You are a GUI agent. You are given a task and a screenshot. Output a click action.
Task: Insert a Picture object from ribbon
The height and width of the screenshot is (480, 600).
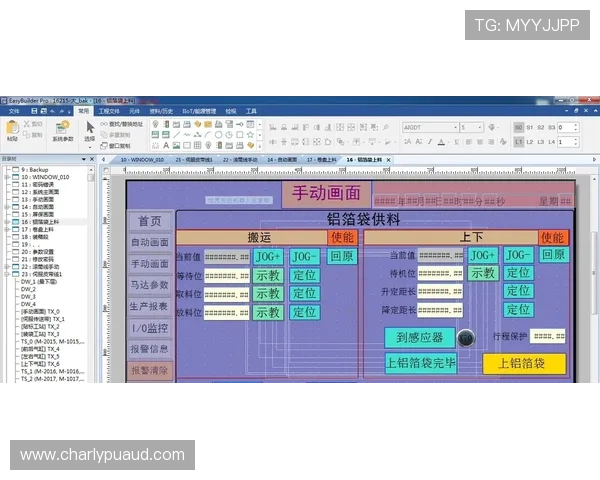pyautogui.click(x=176, y=145)
